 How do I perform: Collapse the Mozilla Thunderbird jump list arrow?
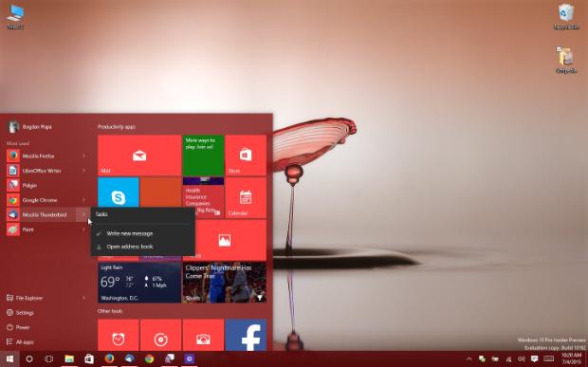point(83,215)
